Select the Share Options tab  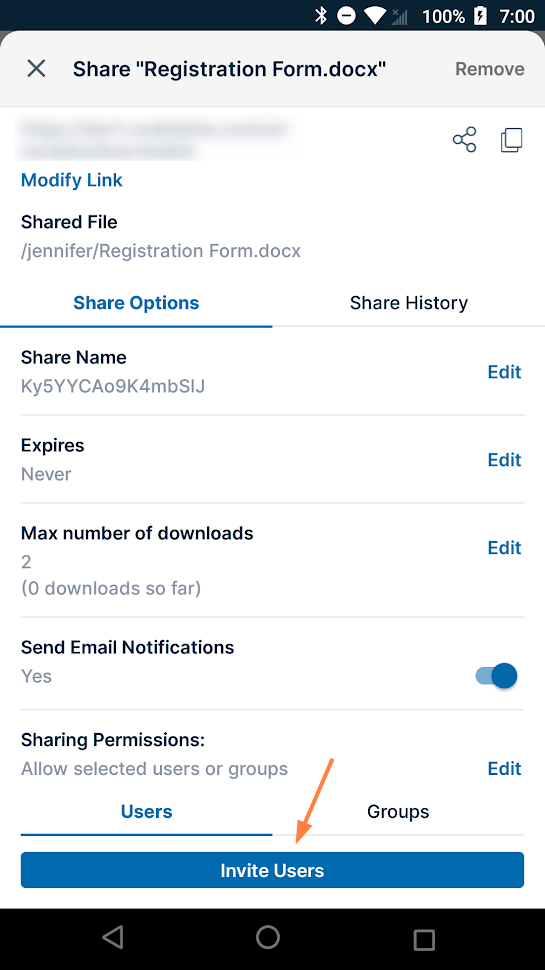point(136,303)
